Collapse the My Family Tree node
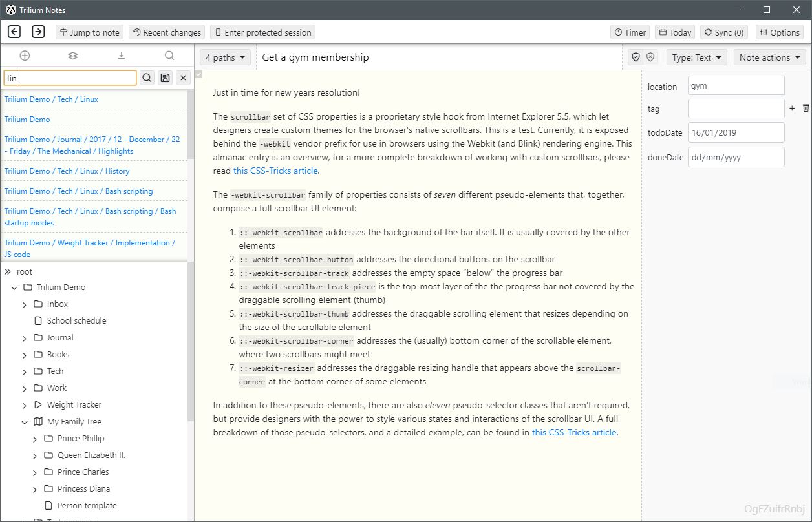Viewport: 812px width, 522px height. pos(25,422)
